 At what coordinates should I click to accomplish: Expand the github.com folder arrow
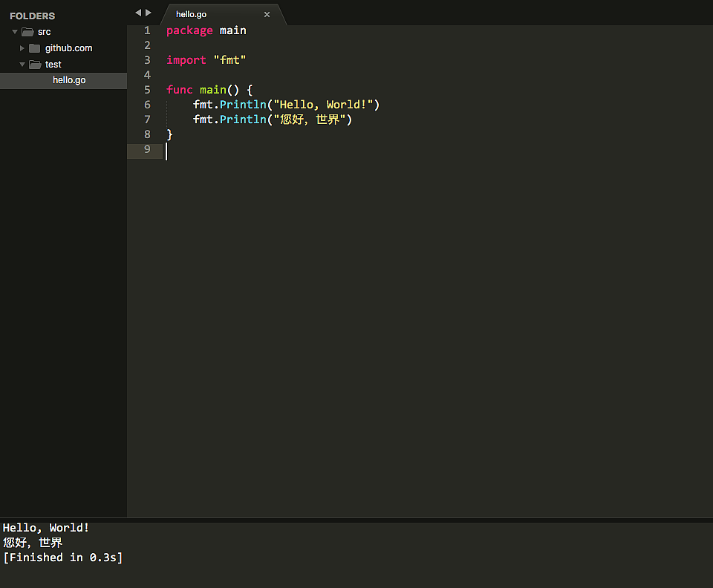[22, 48]
